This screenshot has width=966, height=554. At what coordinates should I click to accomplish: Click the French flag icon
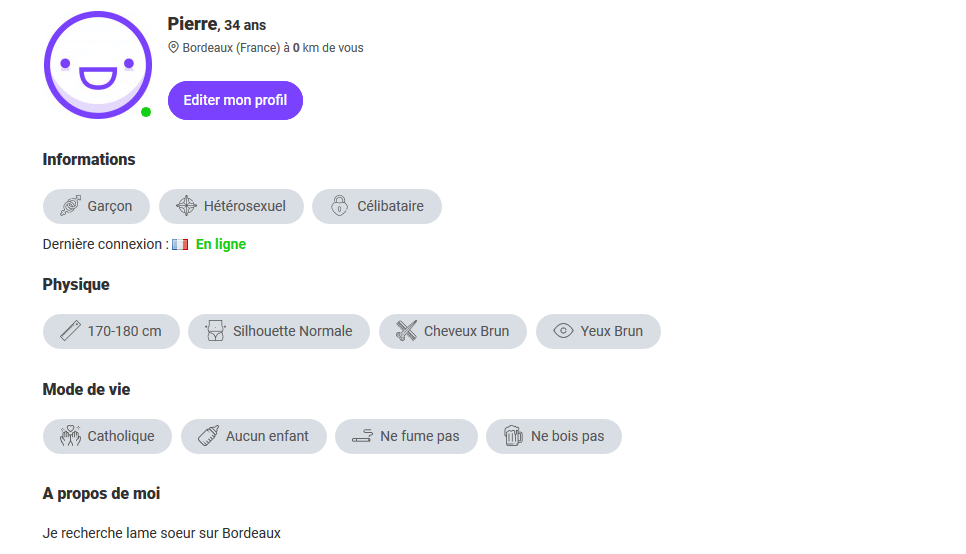(x=180, y=245)
